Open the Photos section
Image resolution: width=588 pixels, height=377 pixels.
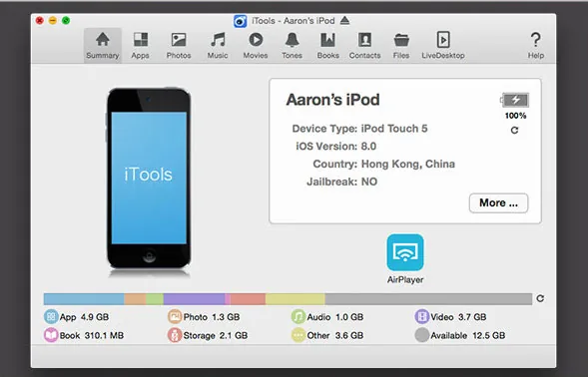(179, 45)
